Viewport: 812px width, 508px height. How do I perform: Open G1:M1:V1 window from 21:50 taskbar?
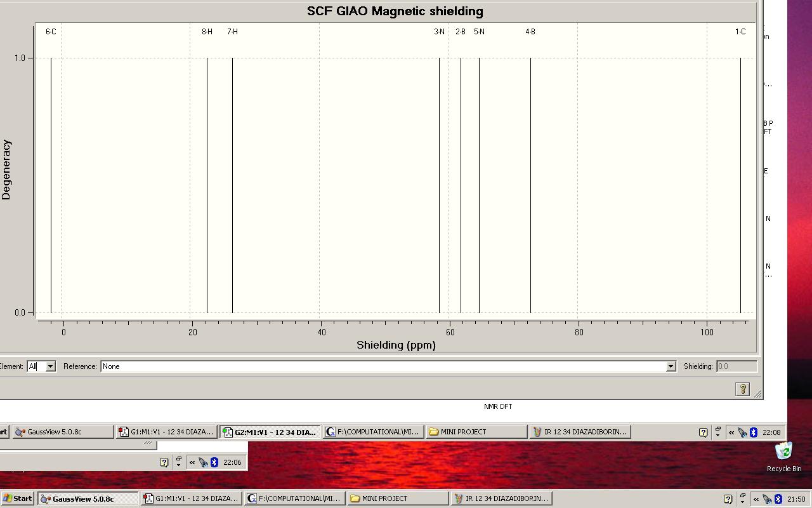coord(192,498)
